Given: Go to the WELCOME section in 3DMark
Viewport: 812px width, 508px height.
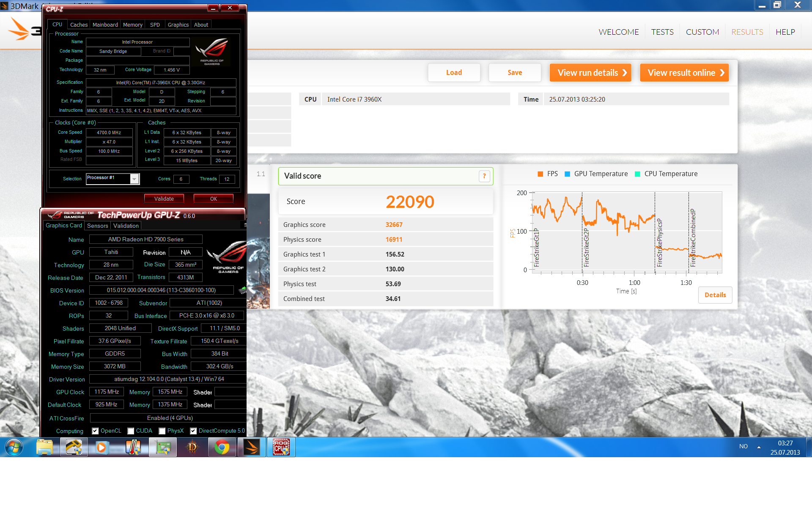Looking at the screenshot, I should (618, 32).
